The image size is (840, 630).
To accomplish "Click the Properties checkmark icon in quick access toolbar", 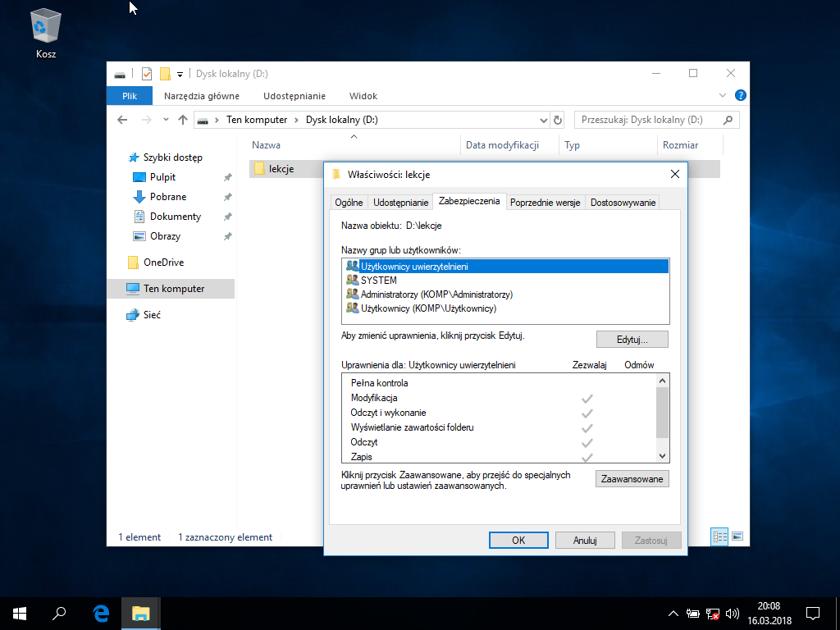I will 147,74.
